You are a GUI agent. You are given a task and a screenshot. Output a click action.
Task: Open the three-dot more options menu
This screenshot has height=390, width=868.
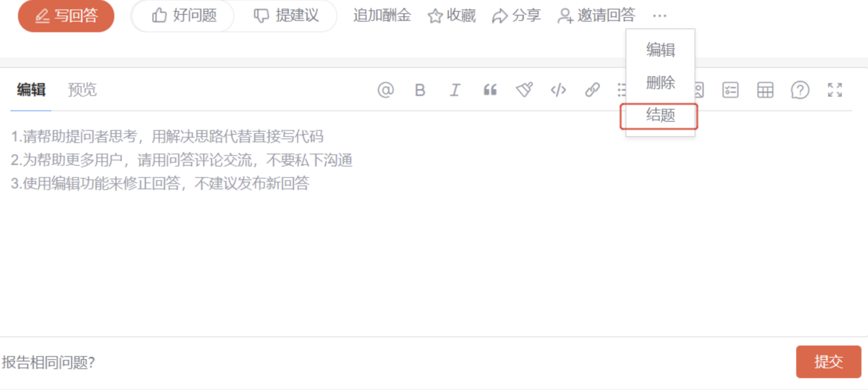click(660, 16)
